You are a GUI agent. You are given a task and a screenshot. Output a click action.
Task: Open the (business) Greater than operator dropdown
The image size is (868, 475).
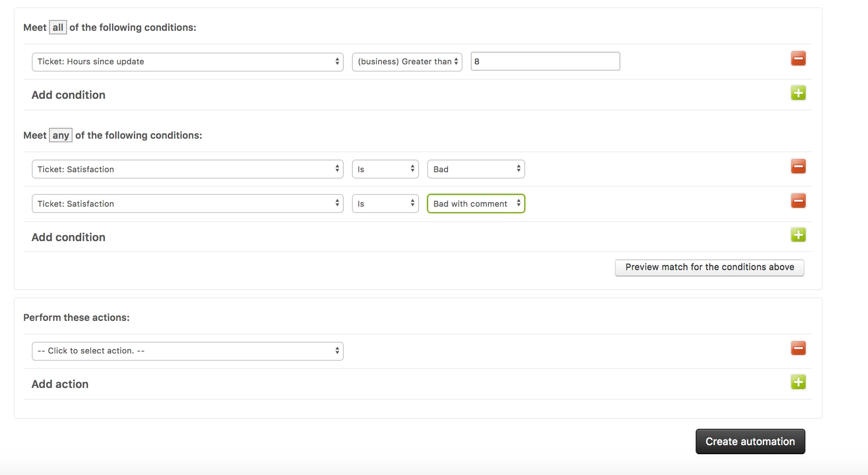click(407, 62)
